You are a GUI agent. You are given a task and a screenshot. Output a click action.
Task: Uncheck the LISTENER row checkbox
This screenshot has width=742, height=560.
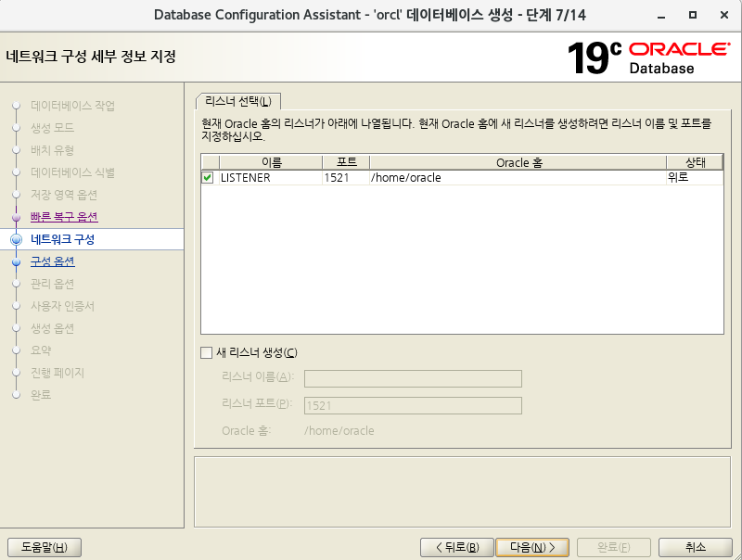pyautogui.click(x=207, y=178)
